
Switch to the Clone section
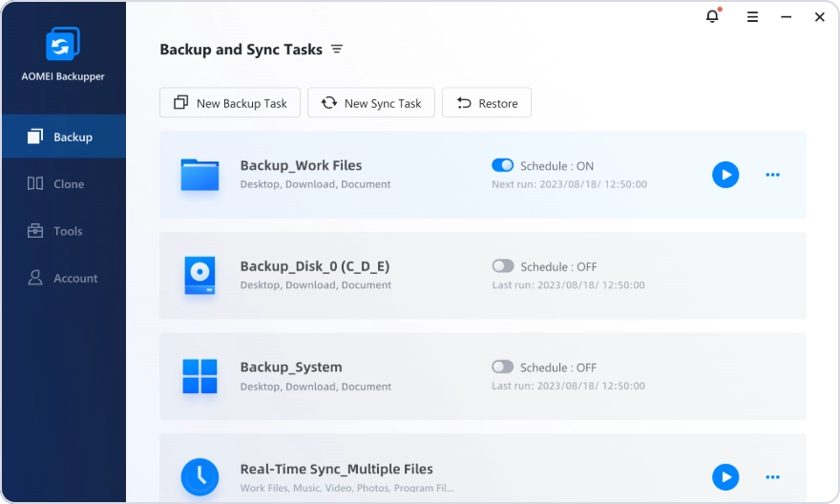(x=63, y=184)
